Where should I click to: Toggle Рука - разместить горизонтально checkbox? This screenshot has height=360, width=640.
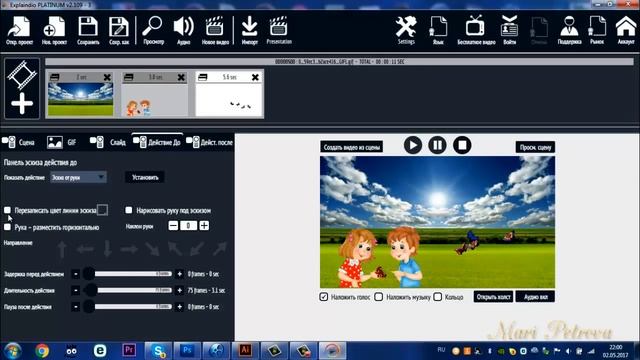point(7,227)
